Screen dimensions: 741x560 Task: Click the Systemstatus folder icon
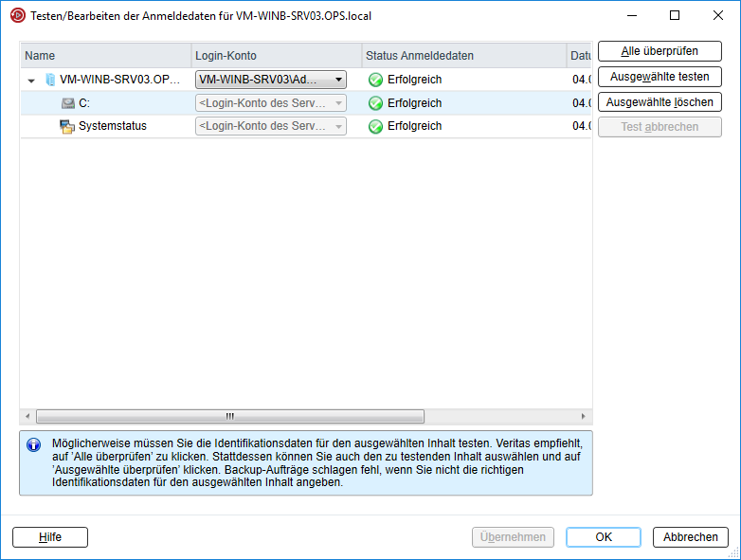[x=67, y=126]
